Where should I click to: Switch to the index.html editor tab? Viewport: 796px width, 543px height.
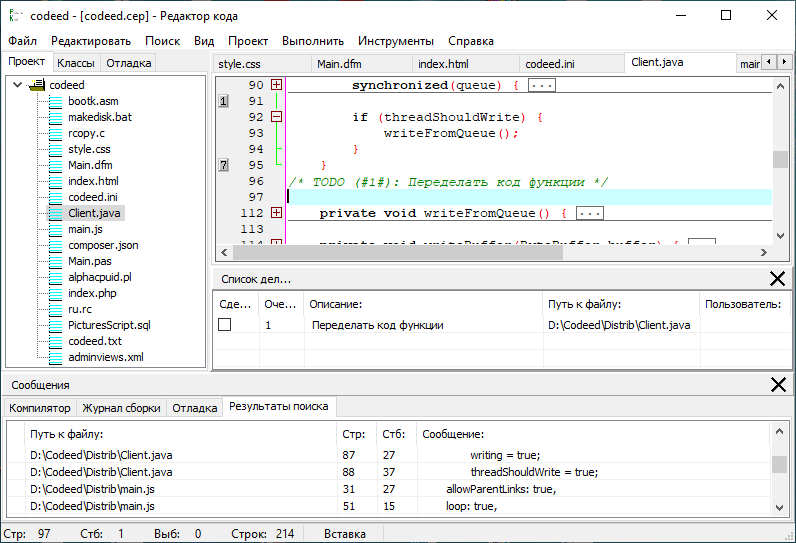(443, 64)
